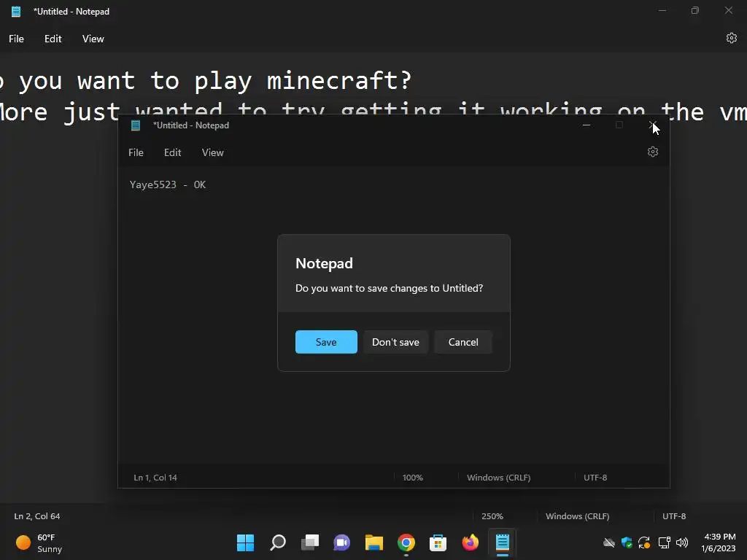
Task: Close the background Notepad window
Action: tap(729, 10)
